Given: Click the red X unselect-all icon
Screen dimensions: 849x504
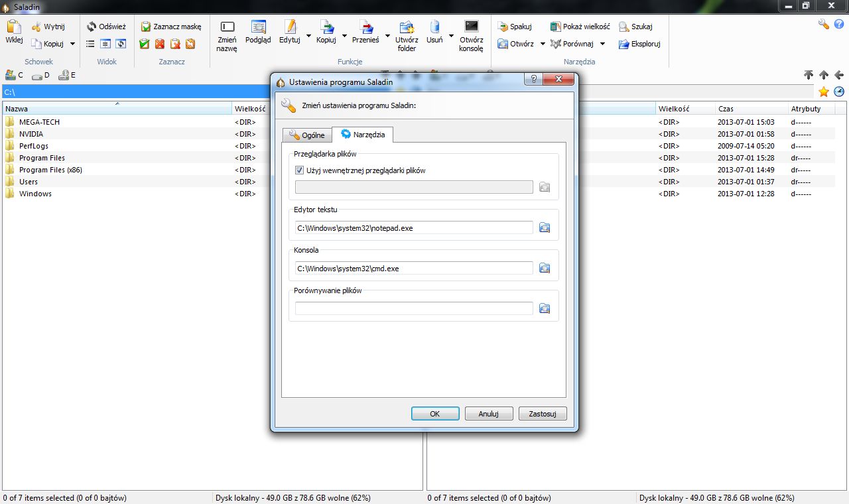Looking at the screenshot, I should pos(160,44).
